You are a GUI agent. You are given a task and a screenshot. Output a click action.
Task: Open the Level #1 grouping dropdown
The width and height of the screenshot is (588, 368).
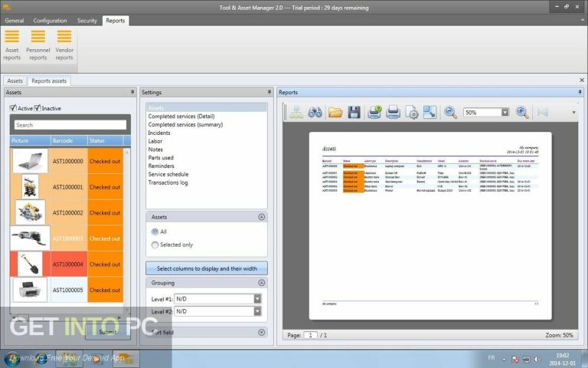[257, 299]
